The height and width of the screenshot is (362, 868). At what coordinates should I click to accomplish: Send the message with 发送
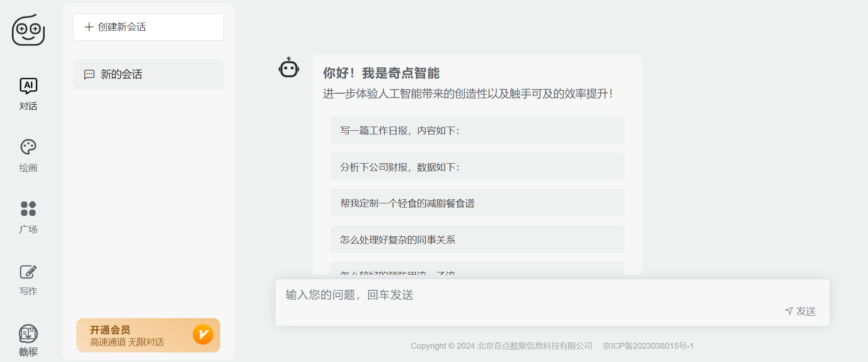800,311
